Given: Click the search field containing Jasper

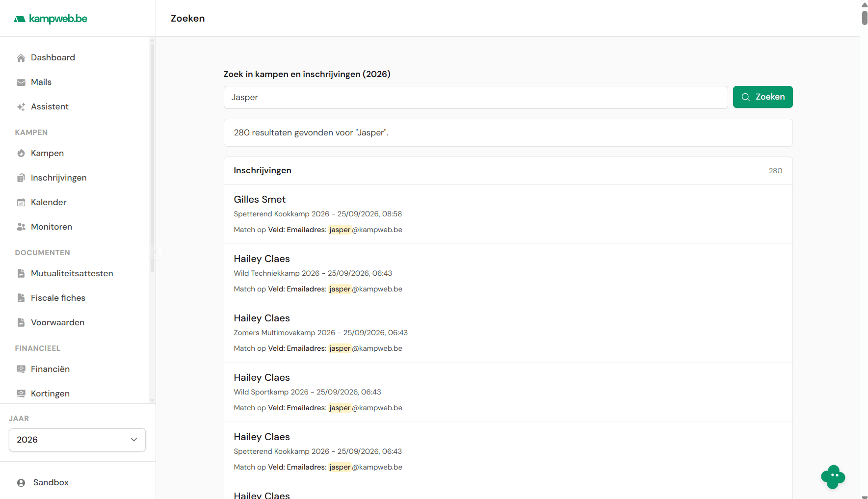Looking at the screenshot, I should coord(475,98).
